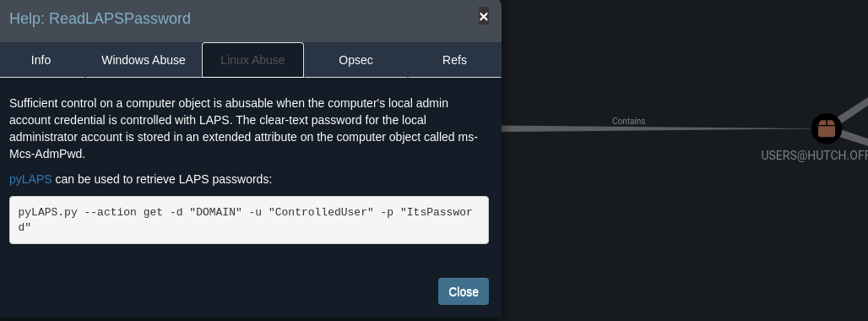
Task: Click the paragraph describing ms-Mcs-AdmPwd
Action: tap(243, 128)
